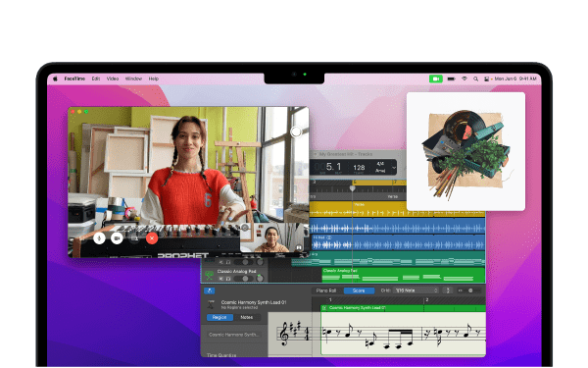The height and width of the screenshot is (368, 588).
Task: Mute the microphone in the FaceTime call
Action: 99,238
